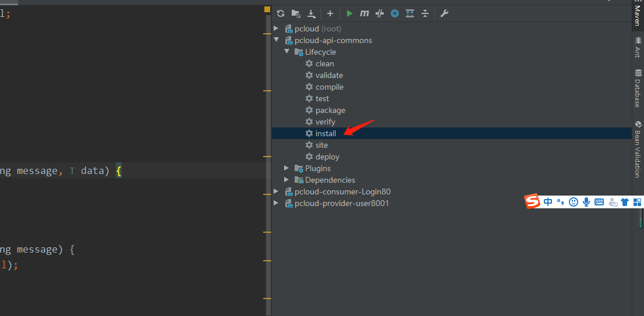Select the site lifecycle goal
Viewport: 644px width, 316px height.
coord(321,145)
